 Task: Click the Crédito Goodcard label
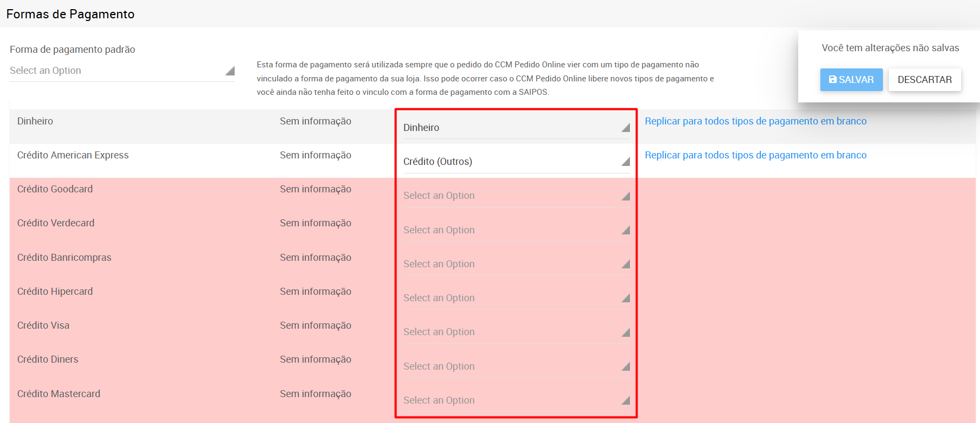point(55,189)
